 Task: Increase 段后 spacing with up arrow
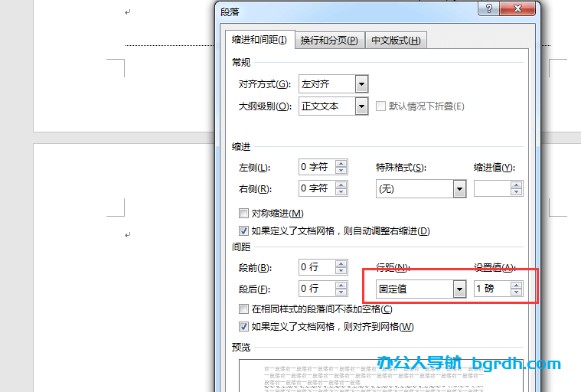click(341, 285)
